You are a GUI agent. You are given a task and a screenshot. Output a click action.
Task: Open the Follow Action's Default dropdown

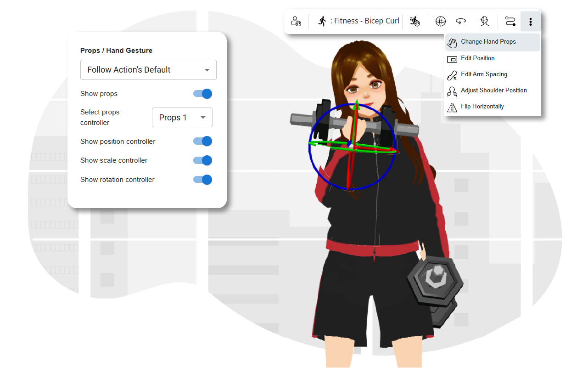tap(148, 70)
